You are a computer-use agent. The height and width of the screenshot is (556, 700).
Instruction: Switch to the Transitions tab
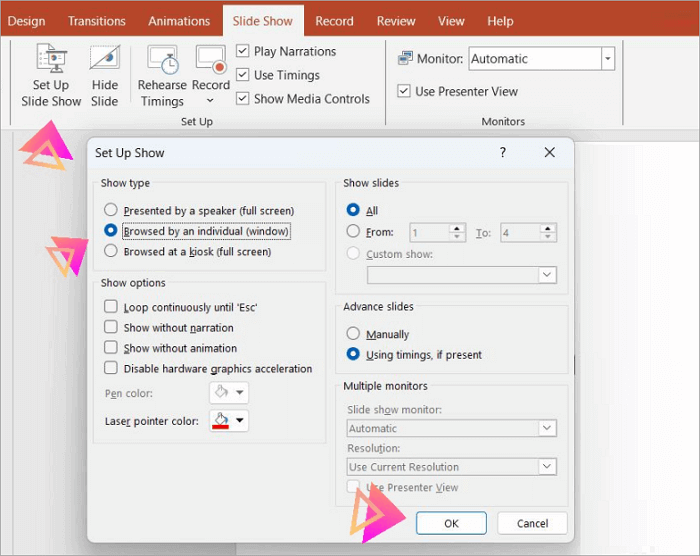97,21
